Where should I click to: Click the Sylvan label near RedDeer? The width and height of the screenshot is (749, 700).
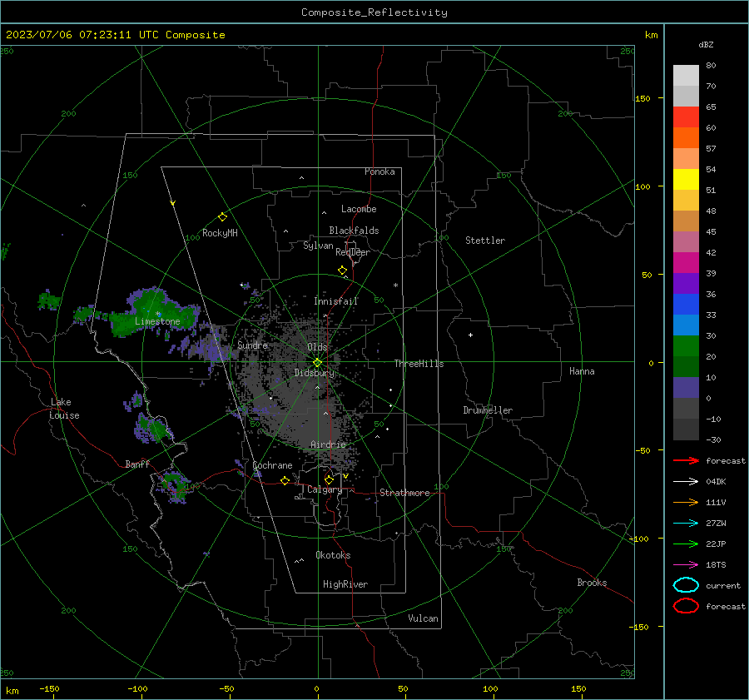(x=318, y=246)
